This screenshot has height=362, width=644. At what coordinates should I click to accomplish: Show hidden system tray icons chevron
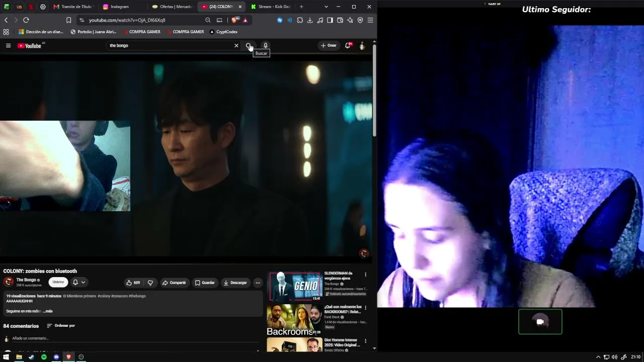[599, 357]
